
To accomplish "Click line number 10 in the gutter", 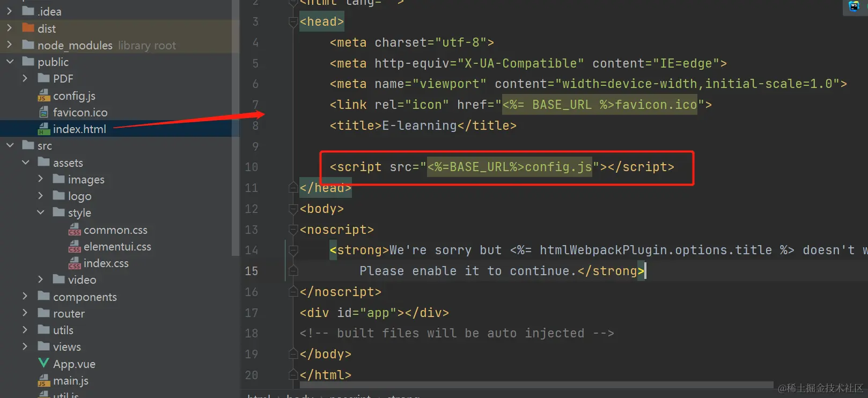I will (252, 167).
